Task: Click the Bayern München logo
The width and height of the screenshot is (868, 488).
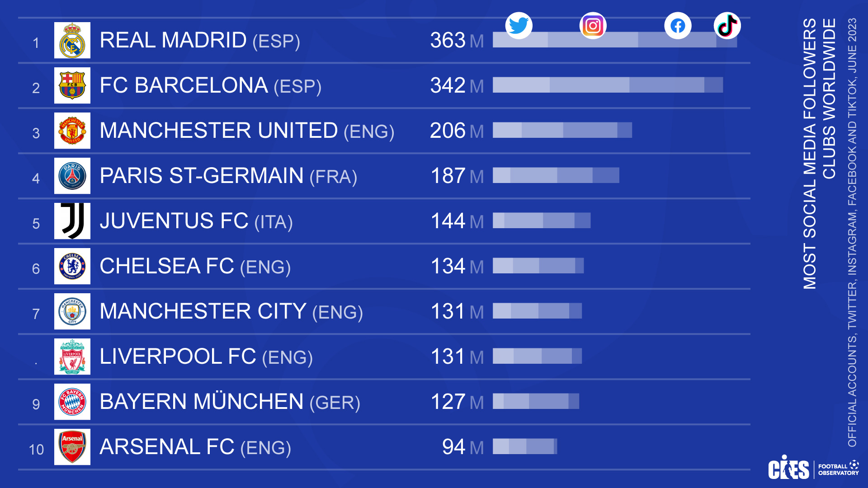Action: coord(72,402)
